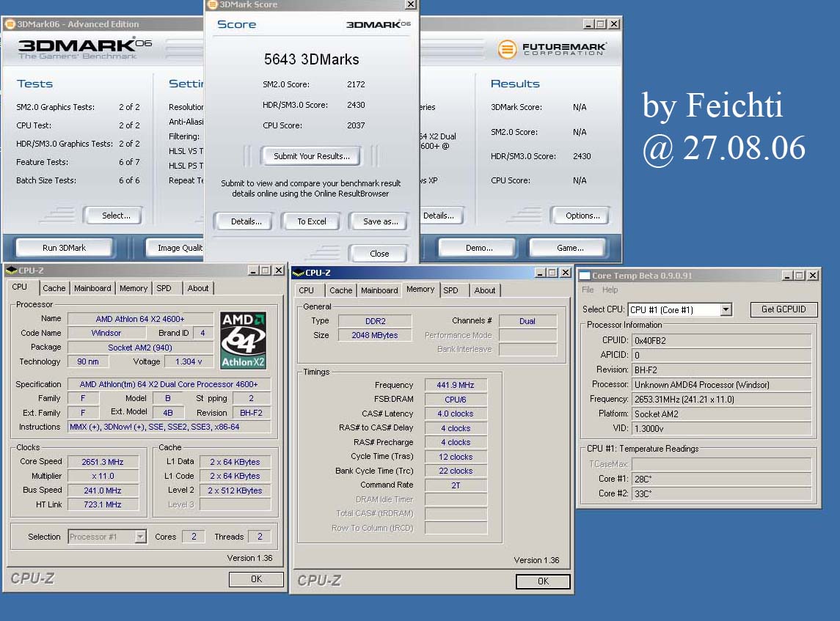Switch to the Cache tab in the CPU-Z window showing Processor details
This screenshot has width=840, height=621.
point(54,288)
